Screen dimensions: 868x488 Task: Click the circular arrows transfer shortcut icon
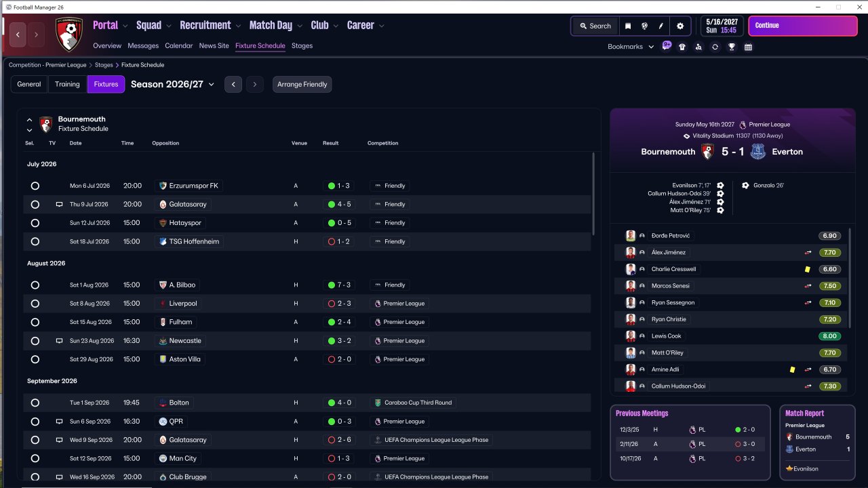715,47
